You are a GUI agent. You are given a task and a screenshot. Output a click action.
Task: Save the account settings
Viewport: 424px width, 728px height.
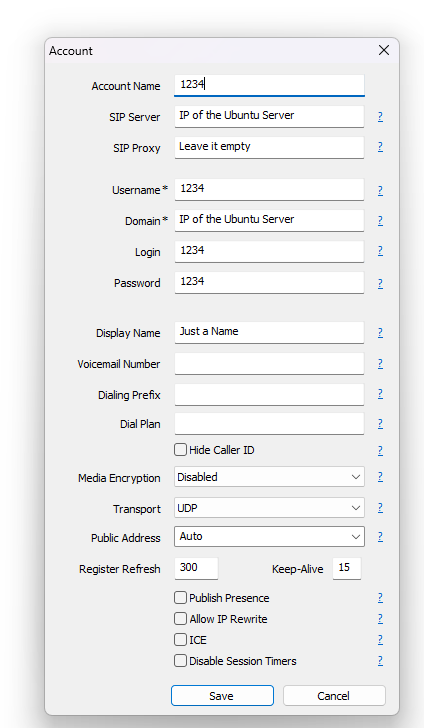[x=222, y=696]
